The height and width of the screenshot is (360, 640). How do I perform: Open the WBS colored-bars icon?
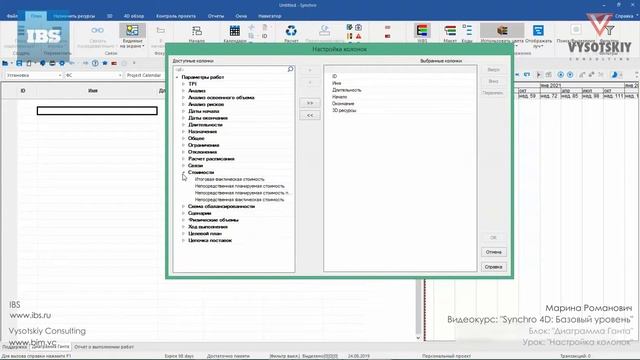click(422, 31)
